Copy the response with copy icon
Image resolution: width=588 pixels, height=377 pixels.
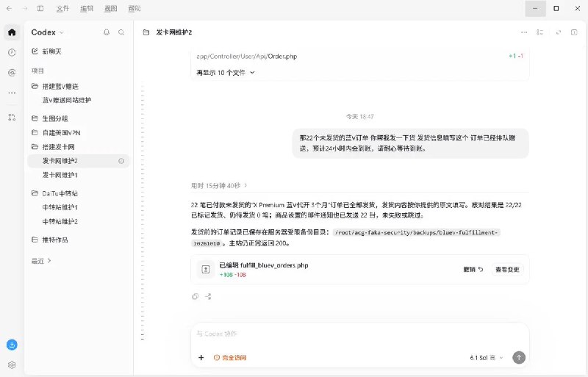(x=195, y=296)
